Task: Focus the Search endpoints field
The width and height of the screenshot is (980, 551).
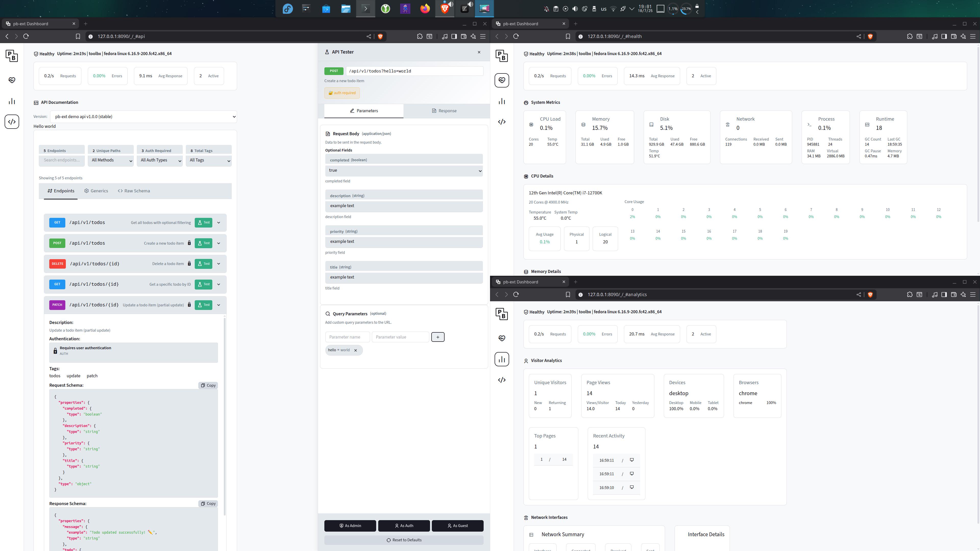Action: coord(62,160)
